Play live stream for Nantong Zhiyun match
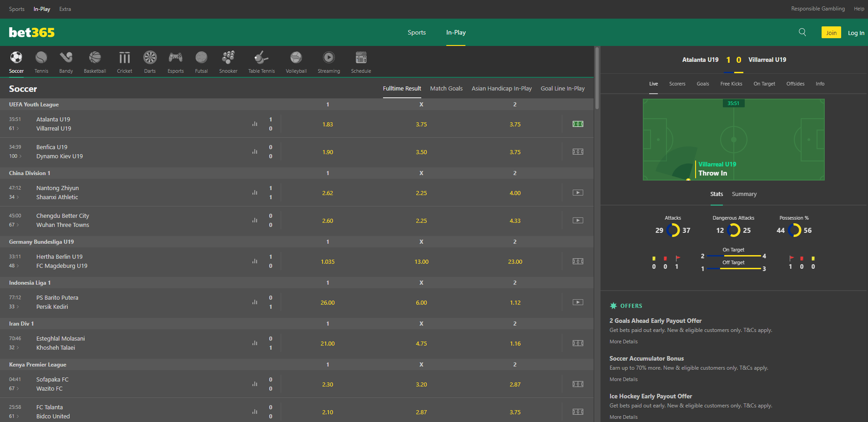 [578, 193]
